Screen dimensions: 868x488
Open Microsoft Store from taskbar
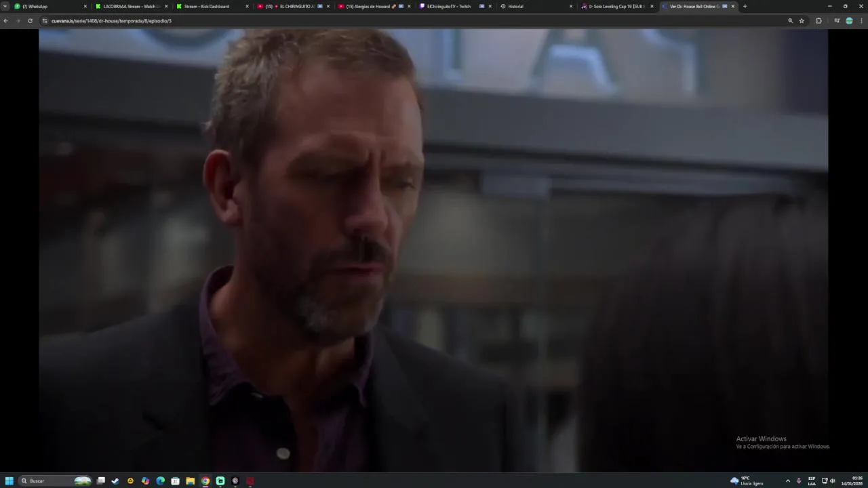(175, 481)
